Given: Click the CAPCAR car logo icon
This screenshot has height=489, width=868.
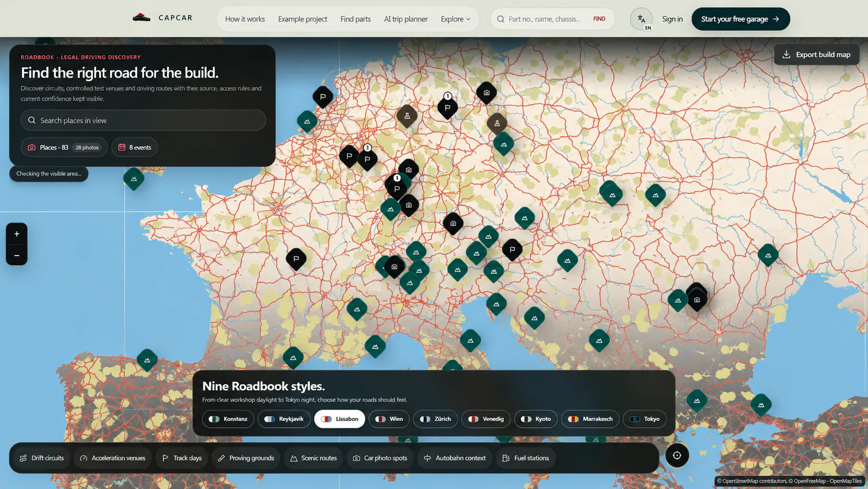Looking at the screenshot, I should coord(141,18).
